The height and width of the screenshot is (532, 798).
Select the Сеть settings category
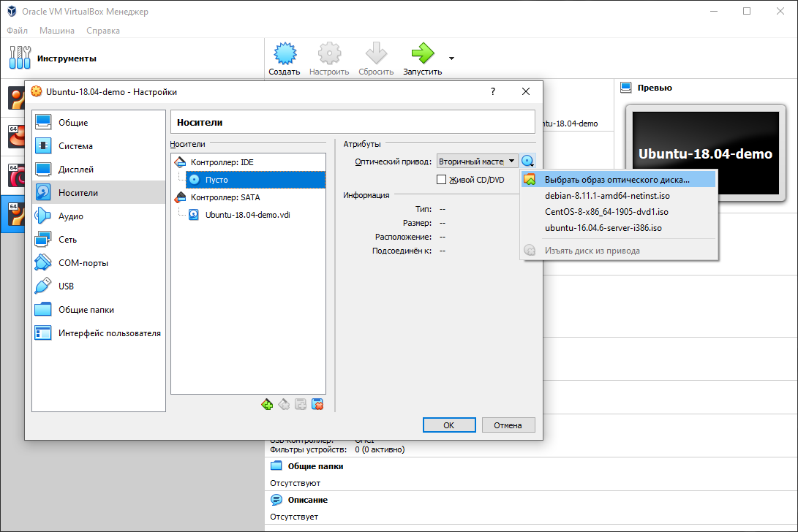(99, 240)
